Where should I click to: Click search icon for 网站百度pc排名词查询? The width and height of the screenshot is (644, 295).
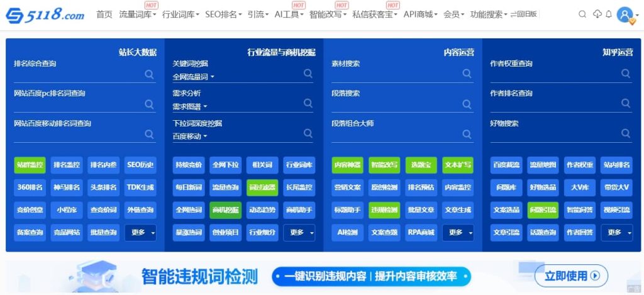click(x=149, y=104)
